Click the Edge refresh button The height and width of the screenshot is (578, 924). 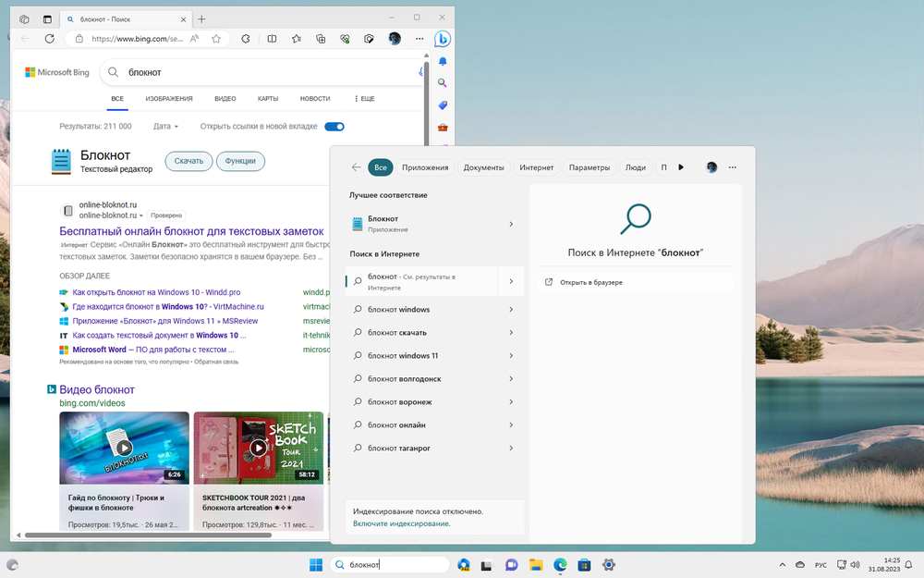tap(50, 39)
